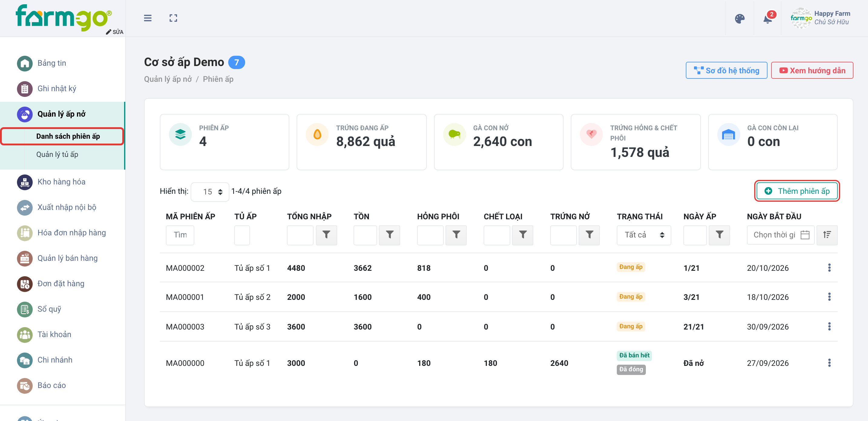Open the MA000002 row three-dot menu
The height and width of the screenshot is (421, 868).
pos(829,268)
